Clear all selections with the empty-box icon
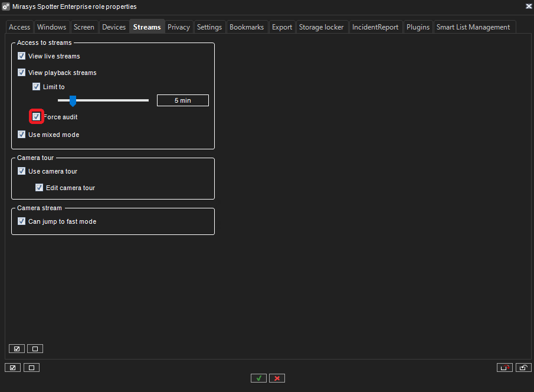 coord(35,348)
